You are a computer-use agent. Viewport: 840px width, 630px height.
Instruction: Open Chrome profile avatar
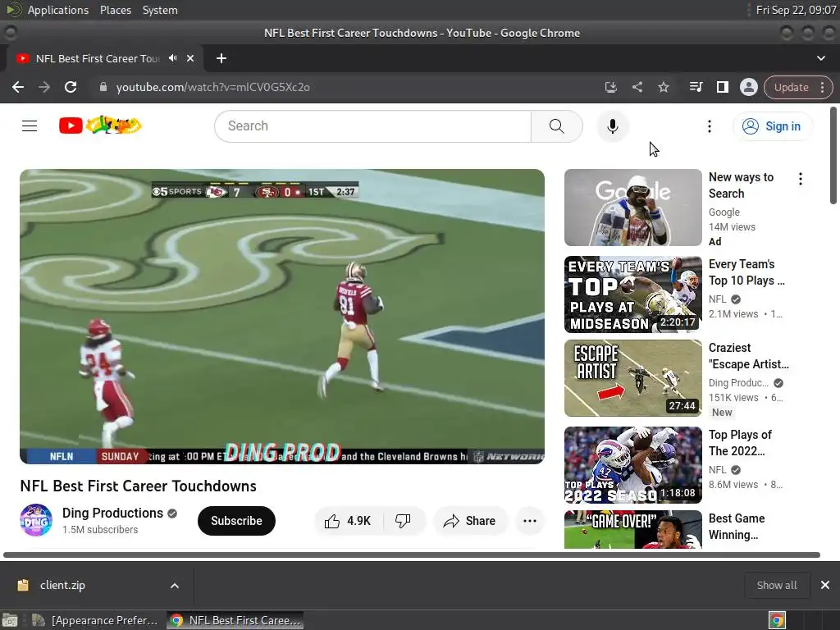748,87
